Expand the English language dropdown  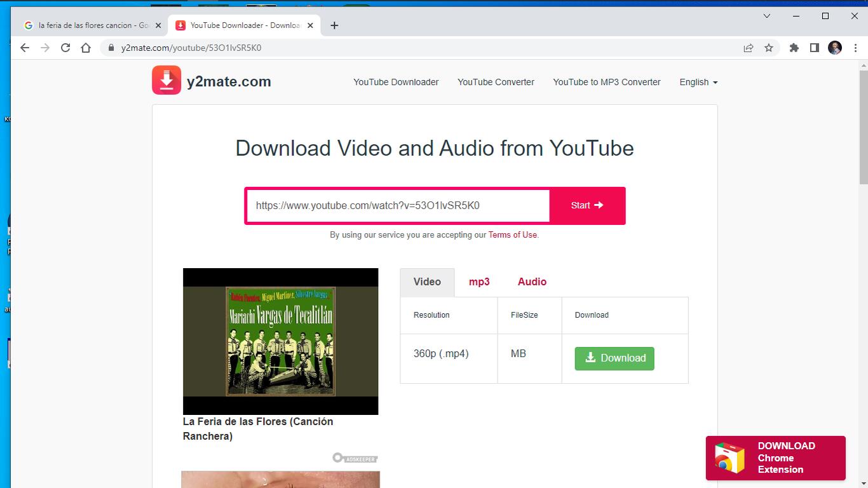click(x=698, y=82)
